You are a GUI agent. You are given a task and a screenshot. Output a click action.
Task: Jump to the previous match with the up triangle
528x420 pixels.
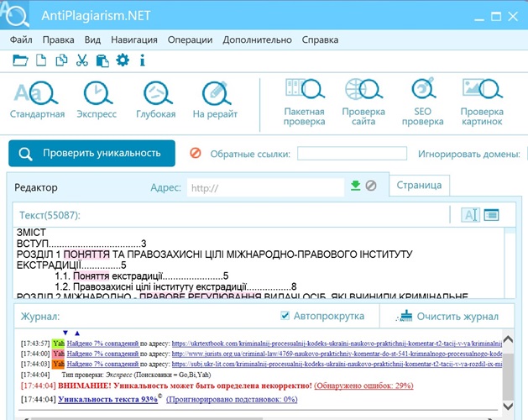pos(77,333)
